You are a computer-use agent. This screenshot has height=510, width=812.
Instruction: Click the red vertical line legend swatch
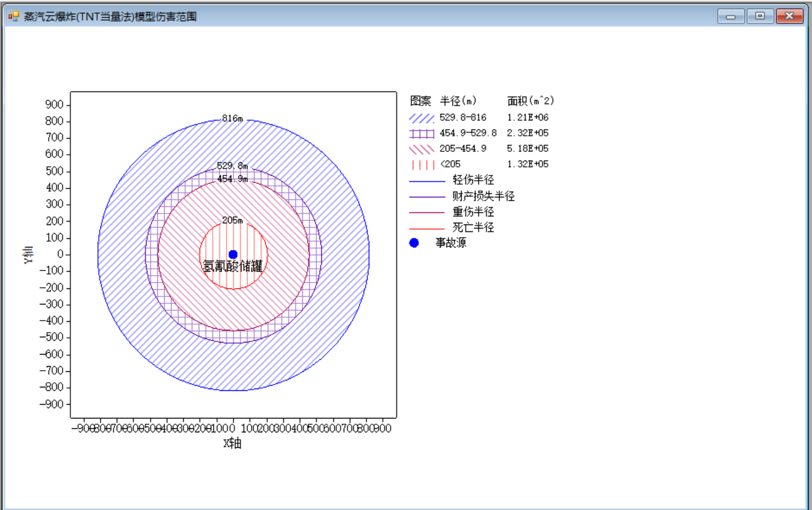coord(422,165)
